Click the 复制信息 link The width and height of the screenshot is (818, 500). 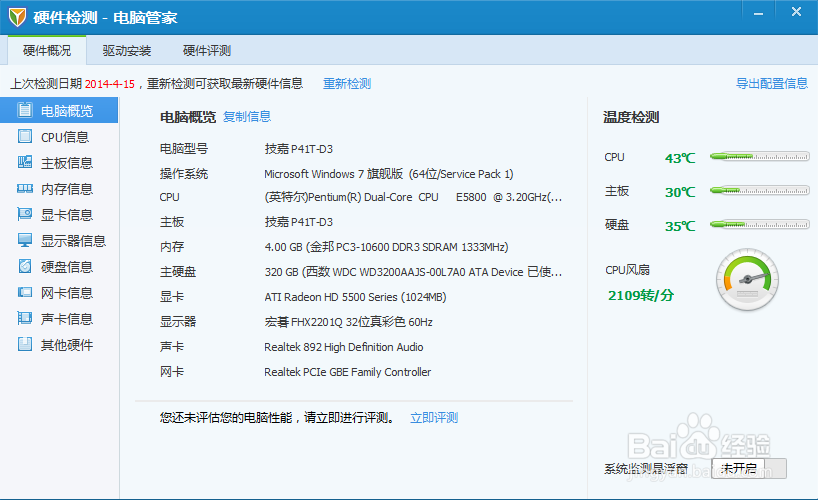247,116
